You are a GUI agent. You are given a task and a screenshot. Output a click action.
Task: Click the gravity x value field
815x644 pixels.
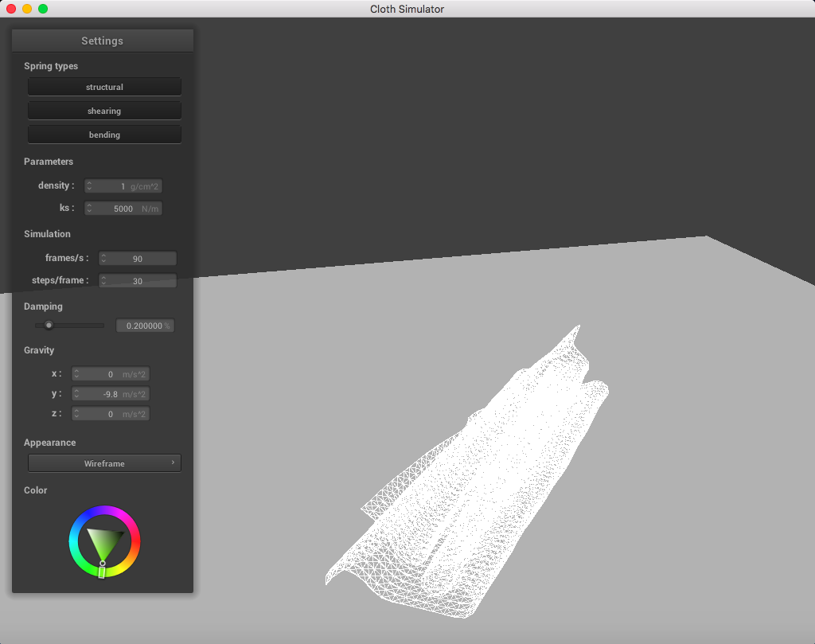click(111, 374)
